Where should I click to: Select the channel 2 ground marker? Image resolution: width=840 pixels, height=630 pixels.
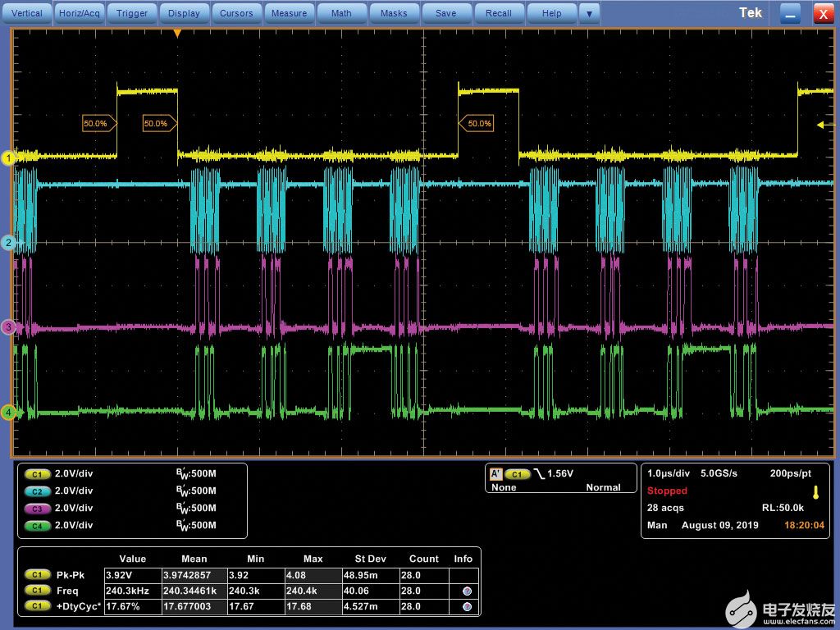8,243
